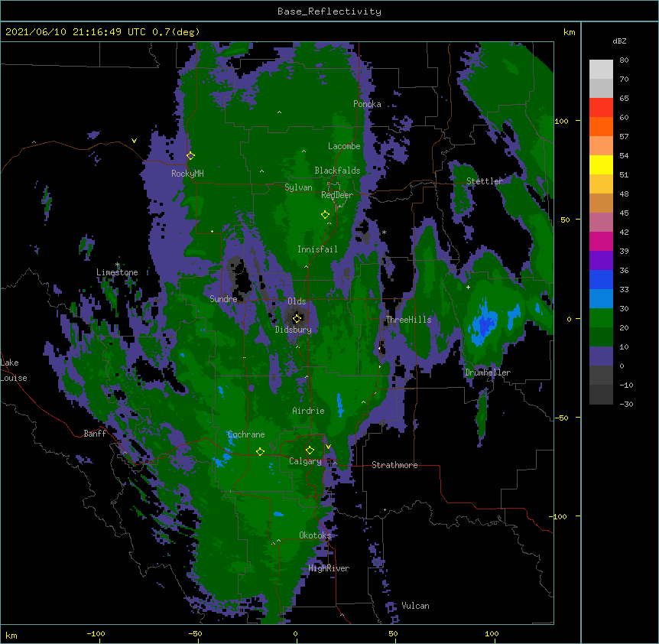Click the Base_Reflectivity title
Image resolution: width=659 pixels, height=644 pixels.
click(329, 11)
